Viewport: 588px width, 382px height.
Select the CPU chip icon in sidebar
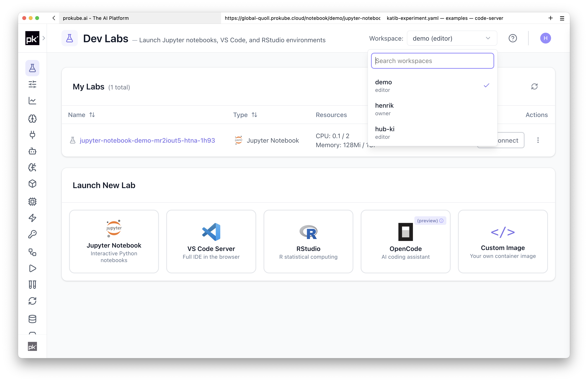pyautogui.click(x=32, y=202)
